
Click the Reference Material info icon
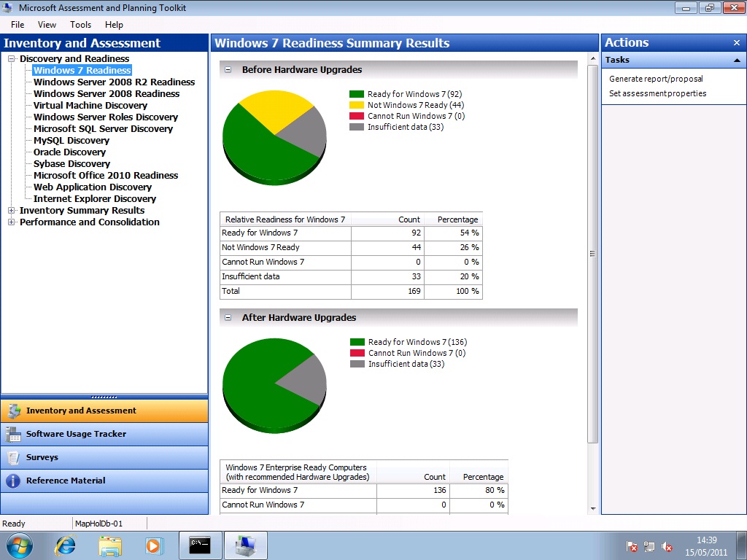tap(13, 481)
